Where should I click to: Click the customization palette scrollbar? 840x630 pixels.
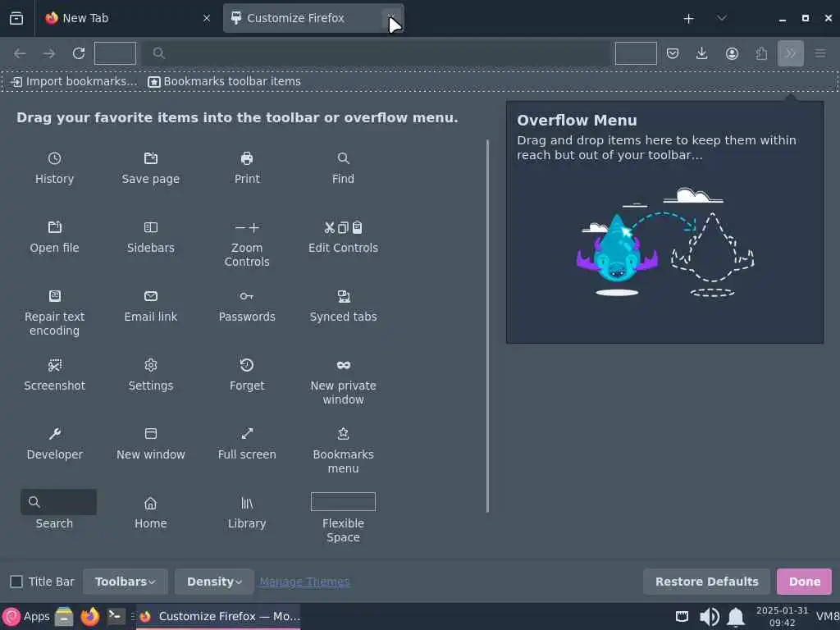(487, 326)
